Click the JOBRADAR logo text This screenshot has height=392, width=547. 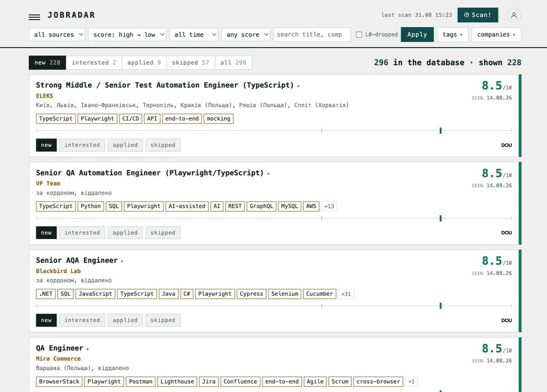pyautogui.click(x=71, y=15)
